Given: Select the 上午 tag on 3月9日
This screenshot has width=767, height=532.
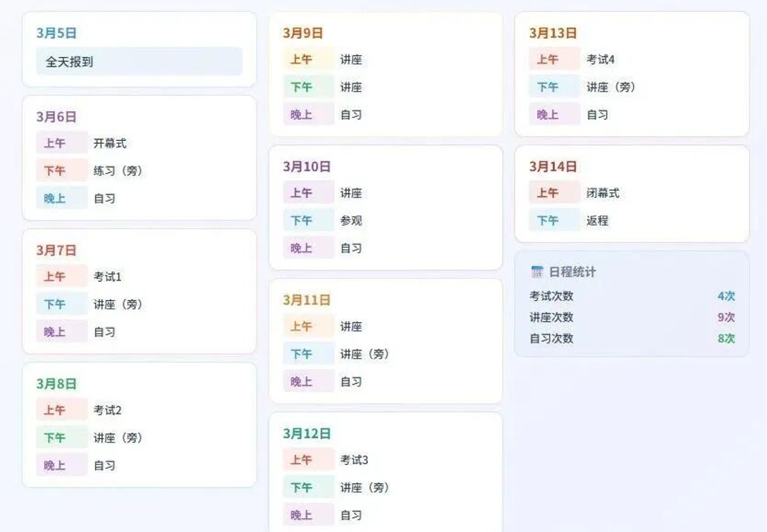Looking at the screenshot, I should click(x=302, y=60).
